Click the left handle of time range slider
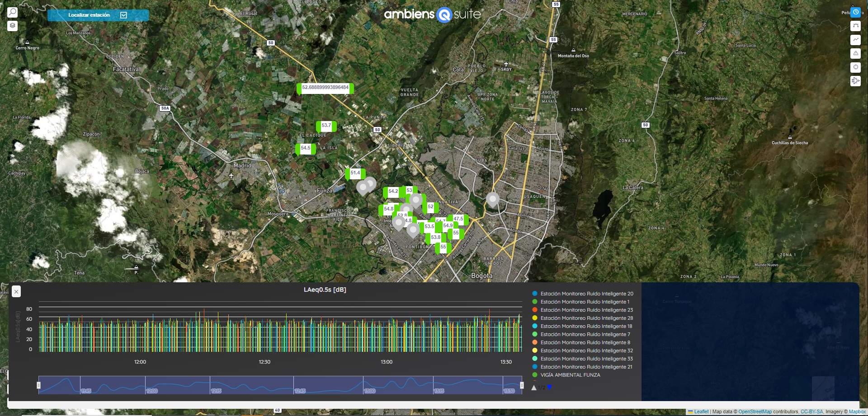 (38, 385)
